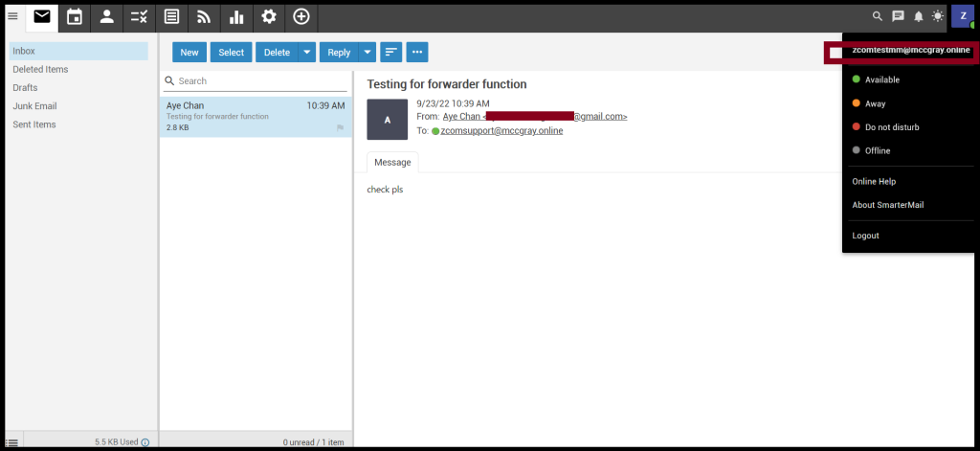This screenshot has height=451, width=980.
Task: Click the zcomtestmm@mccgray.online account name
Action: (911, 50)
